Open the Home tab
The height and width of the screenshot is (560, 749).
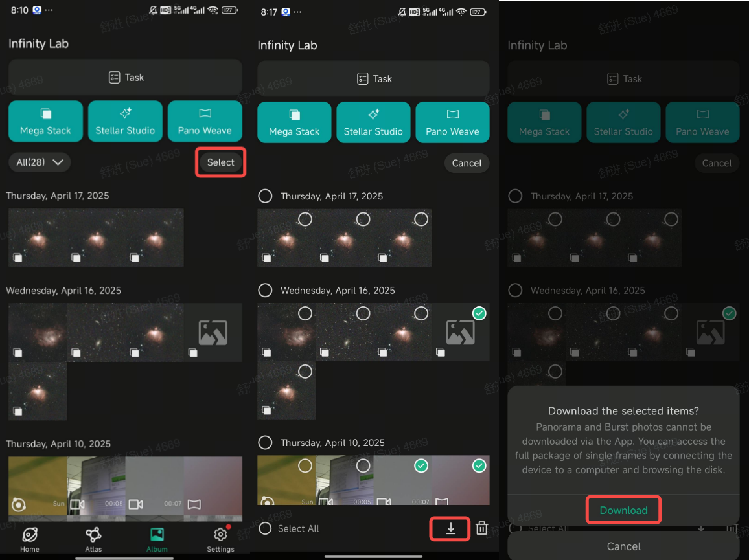tap(30, 539)
